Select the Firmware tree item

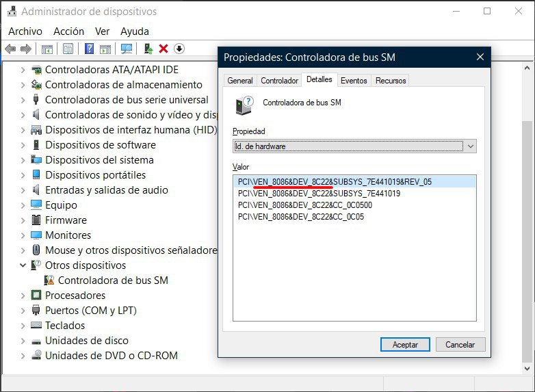[x=66, y=220]
